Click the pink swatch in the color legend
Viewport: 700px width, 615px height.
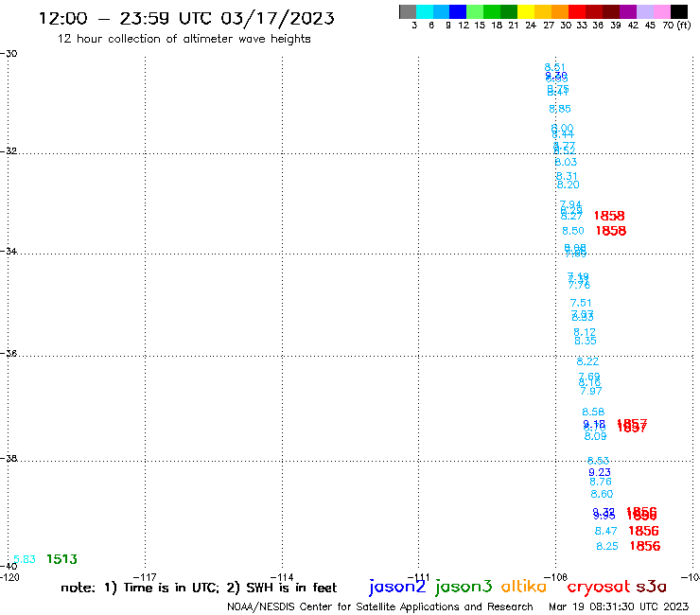[x=662, y=12]
